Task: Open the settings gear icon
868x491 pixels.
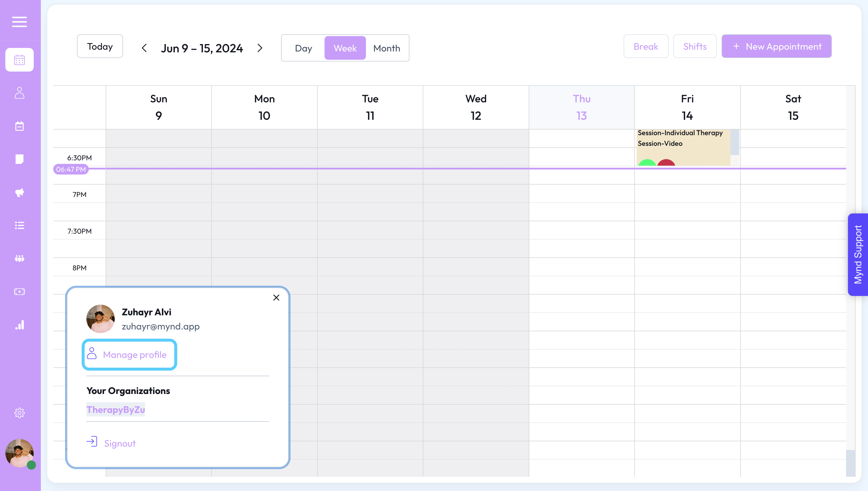Action: [20, 413]
